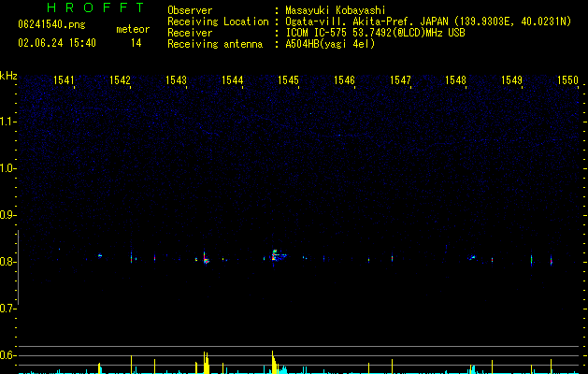588x374 pixels.
Task: Click the 1542 time axis label
Action: tap(120, 79)
